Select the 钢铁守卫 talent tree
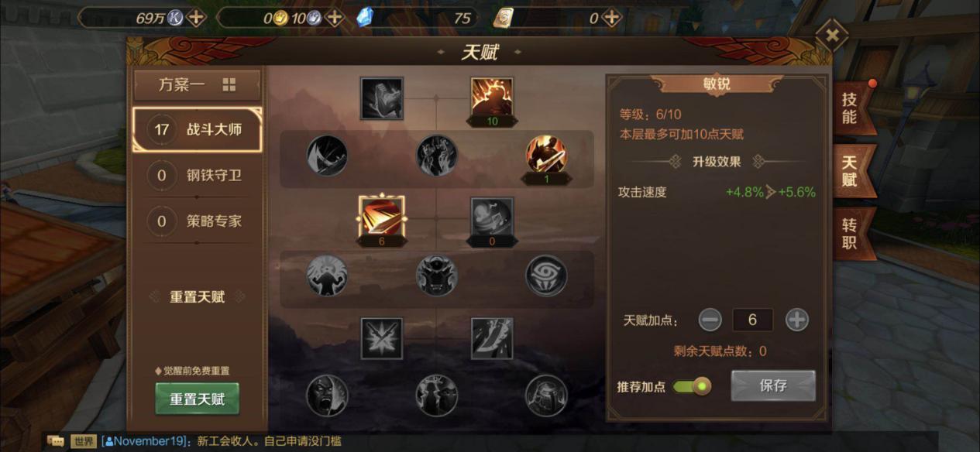Image resolution: width=980 pixels, height=452 pixels. (x=198, y=175)
